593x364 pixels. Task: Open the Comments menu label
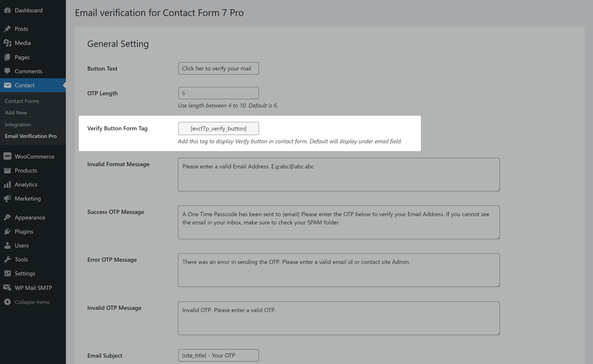click(x=28, y=71)
